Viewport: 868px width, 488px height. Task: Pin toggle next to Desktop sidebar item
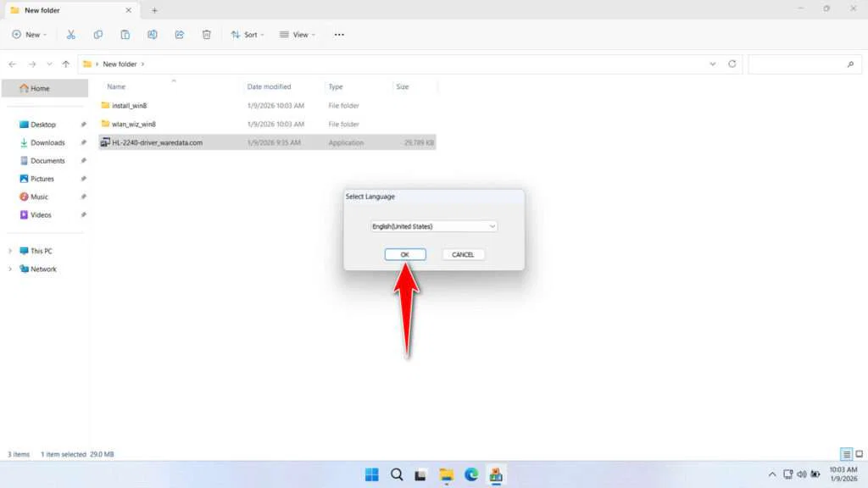coord(82,124)
